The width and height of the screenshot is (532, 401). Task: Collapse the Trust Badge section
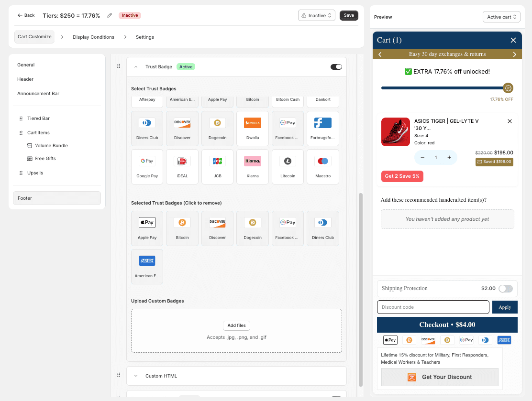[136, 67]
